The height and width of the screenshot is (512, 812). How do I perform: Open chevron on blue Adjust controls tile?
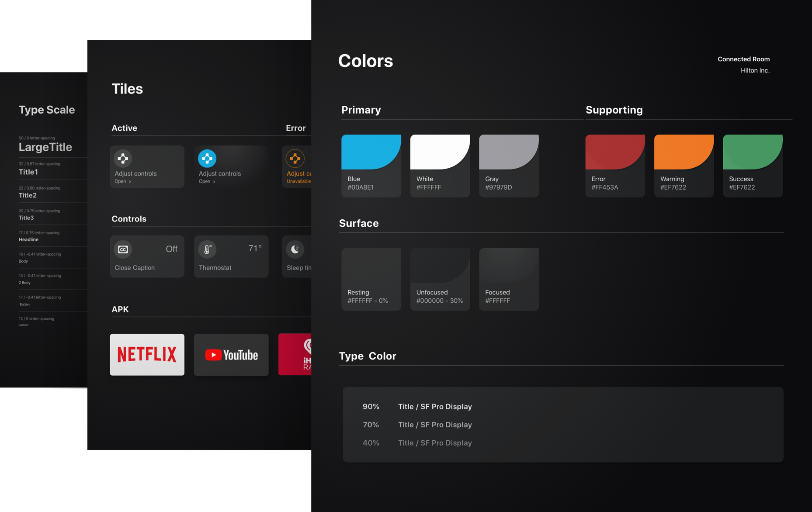coord(214,182)
